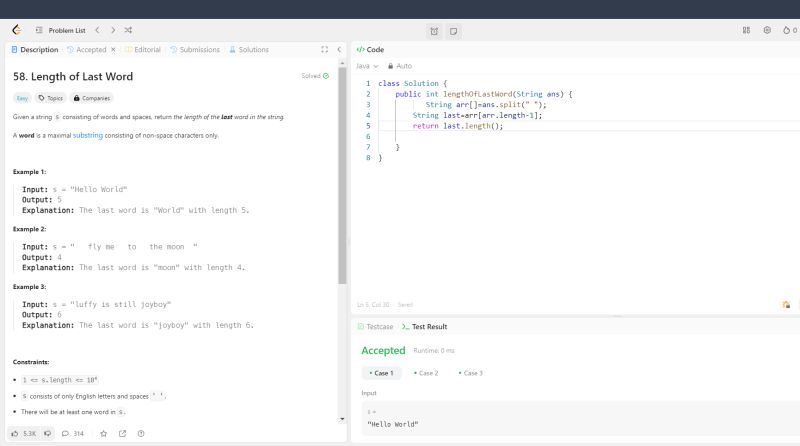This screenshot has width=800, height=446.
Task: Share the problem link icon
Action: click(x=122, y=434)
